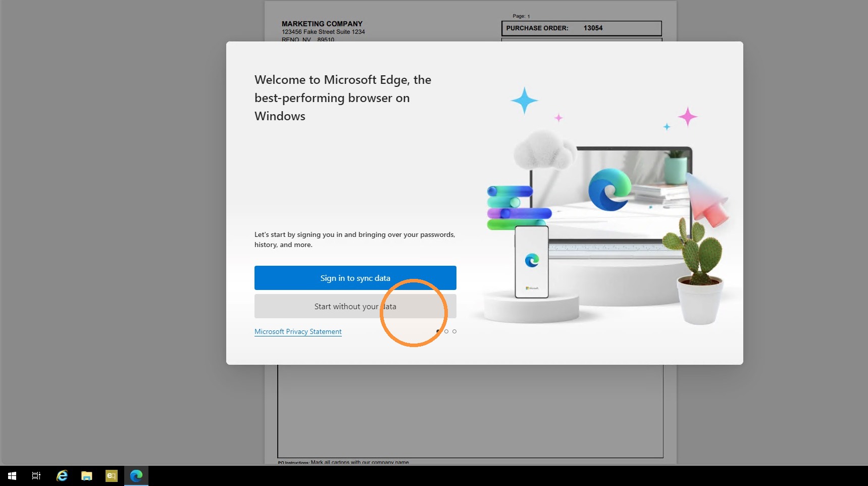Click '123456 Fake Street Suite 1234' address line
Screen dimensions: 868x486
(323, 32)
